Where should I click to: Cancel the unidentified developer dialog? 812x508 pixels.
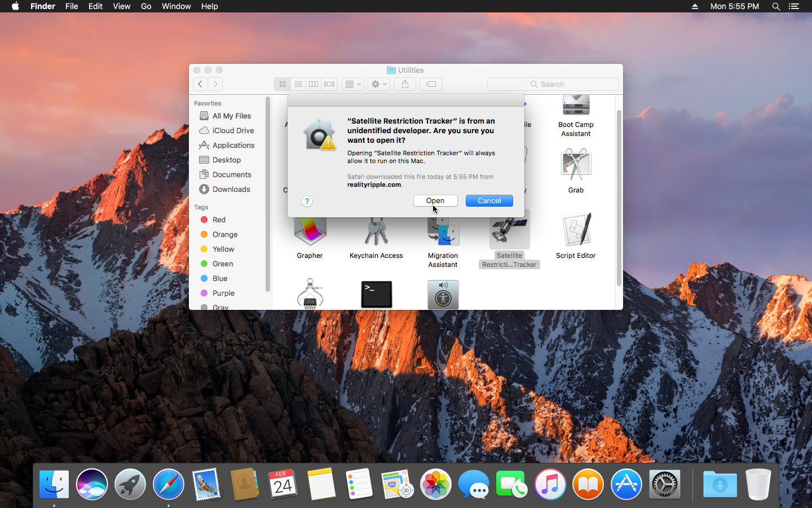pyautogui.click(x=488, y=200)
